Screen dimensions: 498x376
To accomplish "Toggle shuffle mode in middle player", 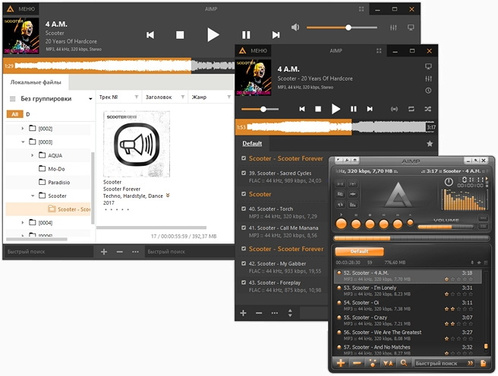I will tap(428, 109).
